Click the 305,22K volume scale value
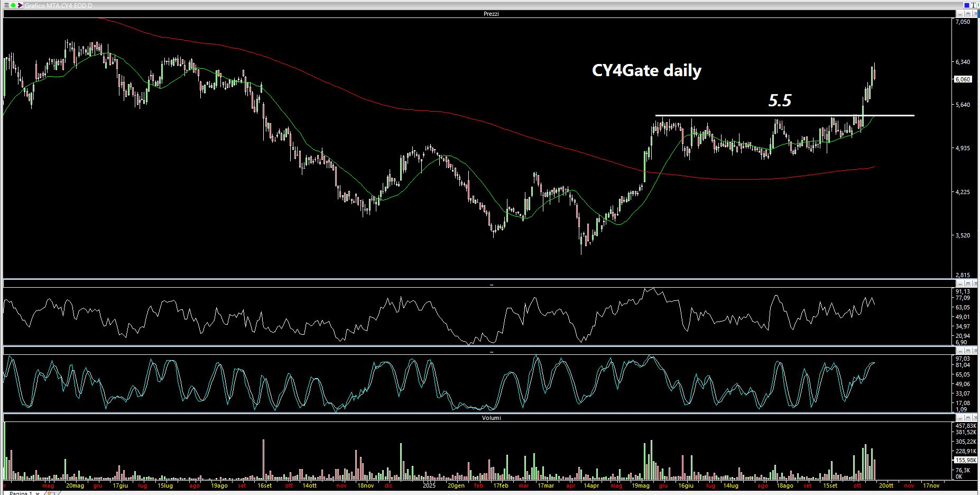980x495 pixels. click(966, 442)
